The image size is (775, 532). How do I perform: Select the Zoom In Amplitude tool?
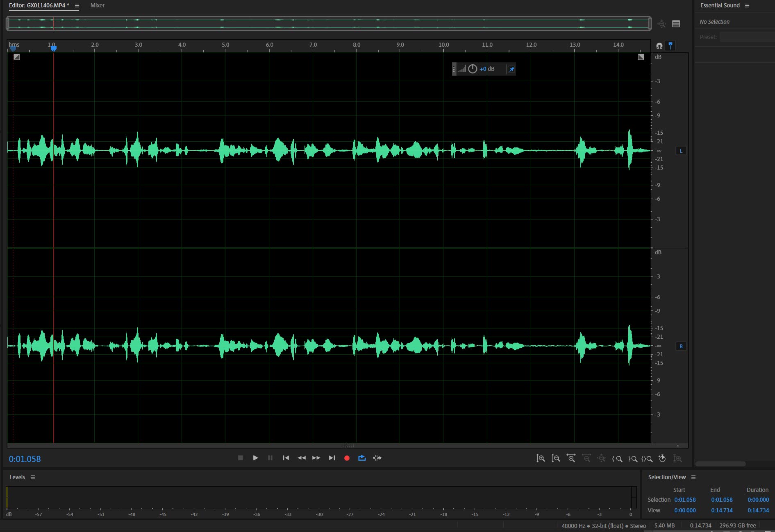tap(540, 458)
